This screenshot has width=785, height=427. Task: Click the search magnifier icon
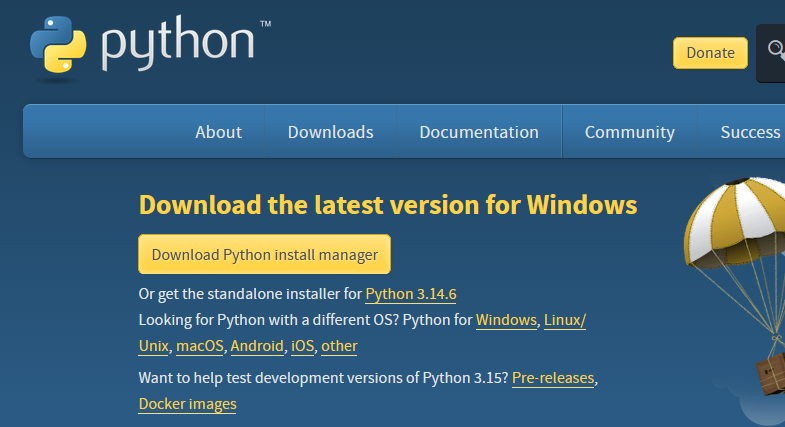[x=775, y=50]
